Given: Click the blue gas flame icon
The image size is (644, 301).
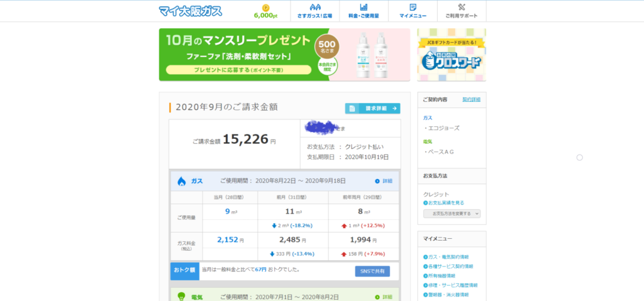Looking at the screenshot, I should [182, 181].
